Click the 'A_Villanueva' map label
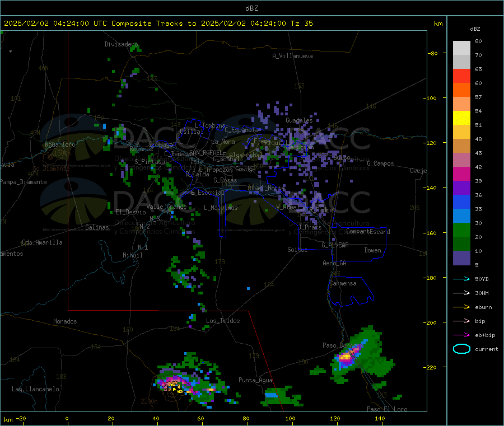 pos(292,56)
